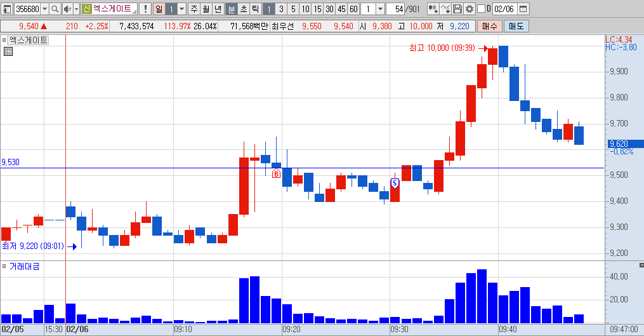Click the 엑스게이트 chart title label

[29, 40]
